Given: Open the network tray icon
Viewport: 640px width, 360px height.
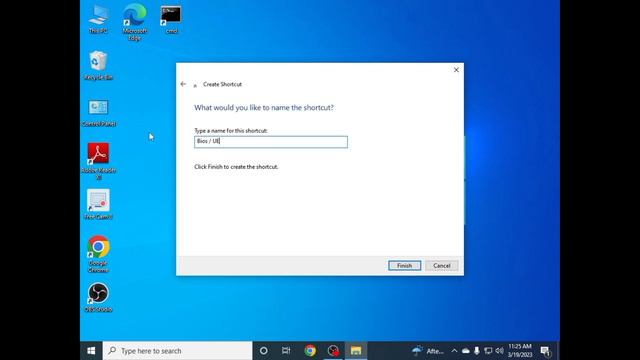Looking at the screenshot, I should pyautogui.click(x=488, y=351).
